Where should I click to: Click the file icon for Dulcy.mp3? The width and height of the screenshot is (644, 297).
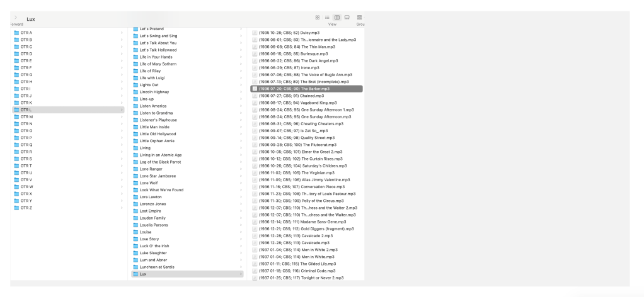tap(255, 33)
